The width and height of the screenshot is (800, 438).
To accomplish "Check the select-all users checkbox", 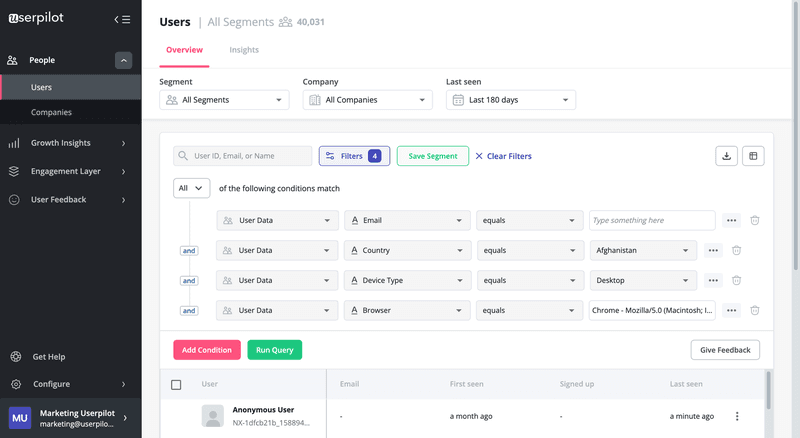I will click(176, 384).
